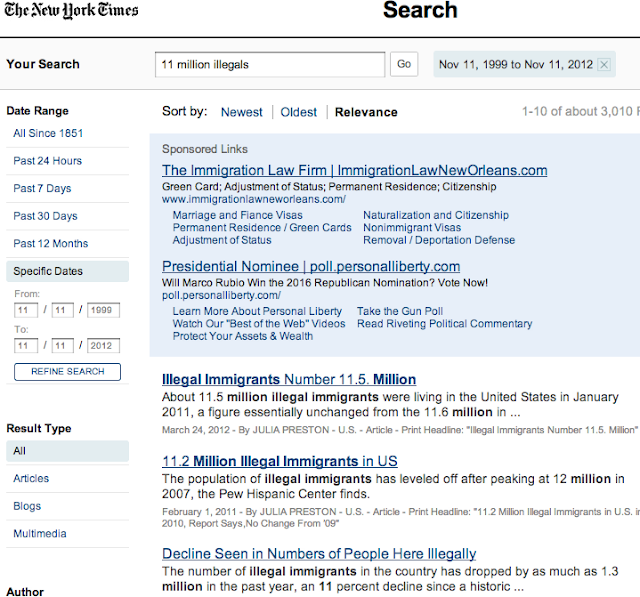Select Past 30 Days date range

(45, 216)
